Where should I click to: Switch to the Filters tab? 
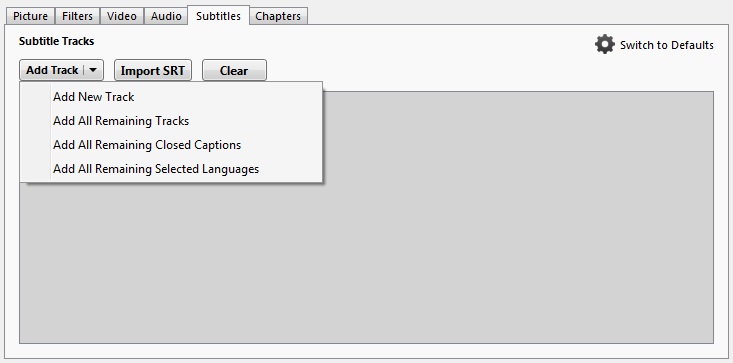[x=77, y=16]
